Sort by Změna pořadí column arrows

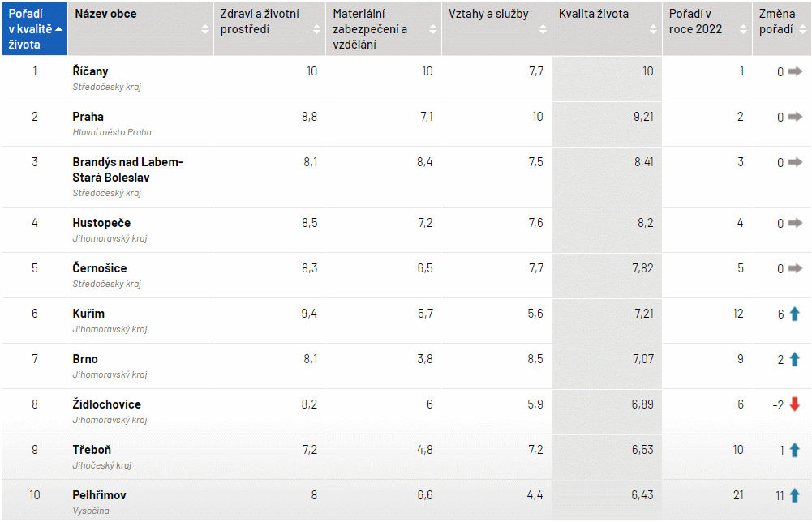(x=803, y=29)
